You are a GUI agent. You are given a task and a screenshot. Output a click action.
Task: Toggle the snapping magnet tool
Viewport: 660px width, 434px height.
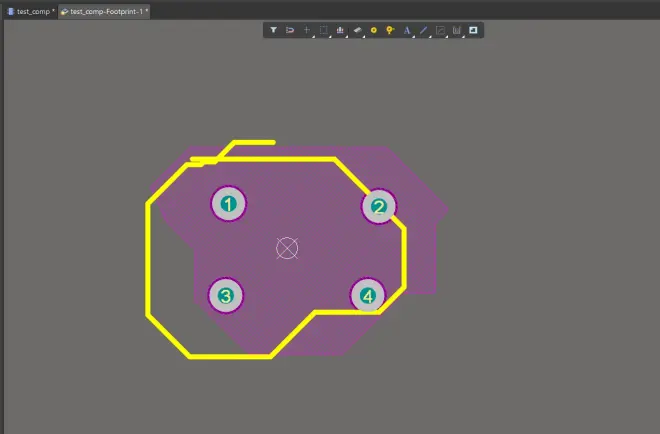(x=290, y=30)
